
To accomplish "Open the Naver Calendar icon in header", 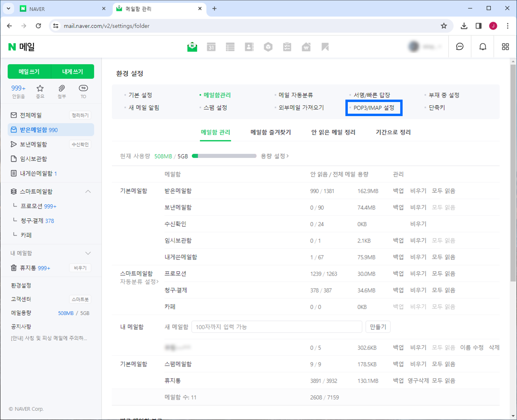I will (211, 47).
